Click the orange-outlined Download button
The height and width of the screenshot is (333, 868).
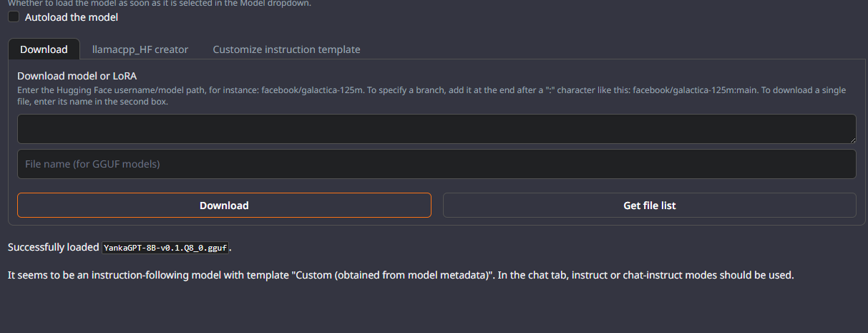tap(224, 205)
